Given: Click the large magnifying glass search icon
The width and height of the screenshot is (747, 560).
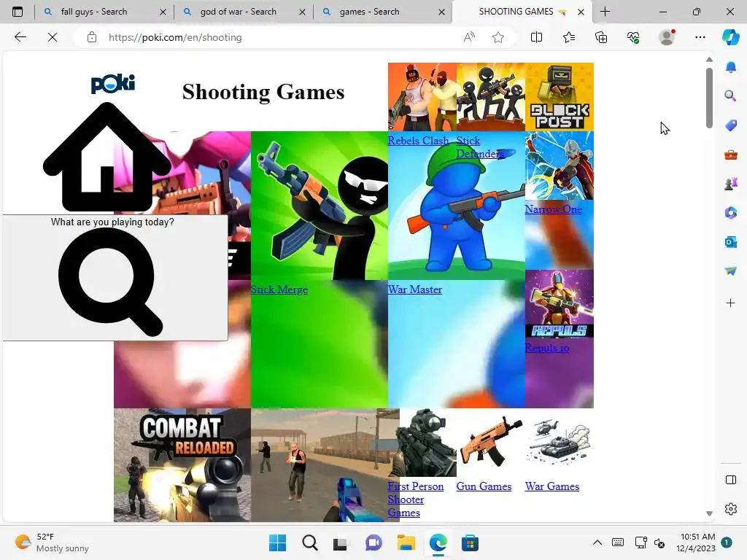Looking at the screenshot, I should 111,282.
